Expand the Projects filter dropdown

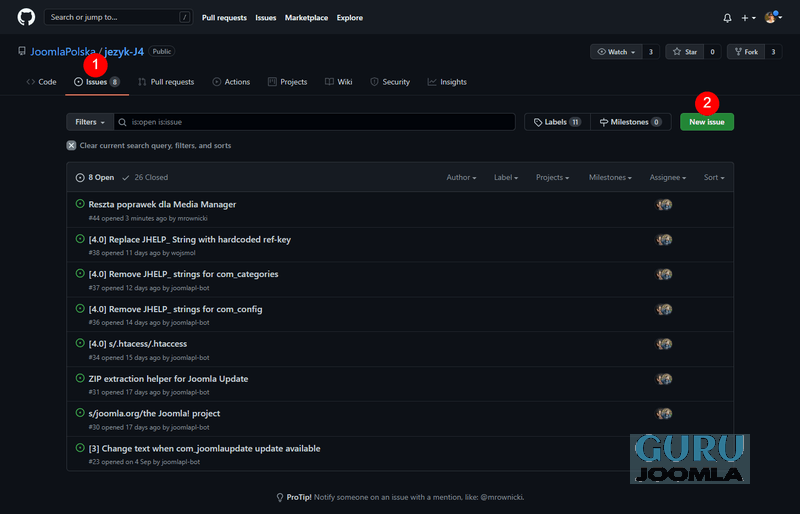pos(552,178)
